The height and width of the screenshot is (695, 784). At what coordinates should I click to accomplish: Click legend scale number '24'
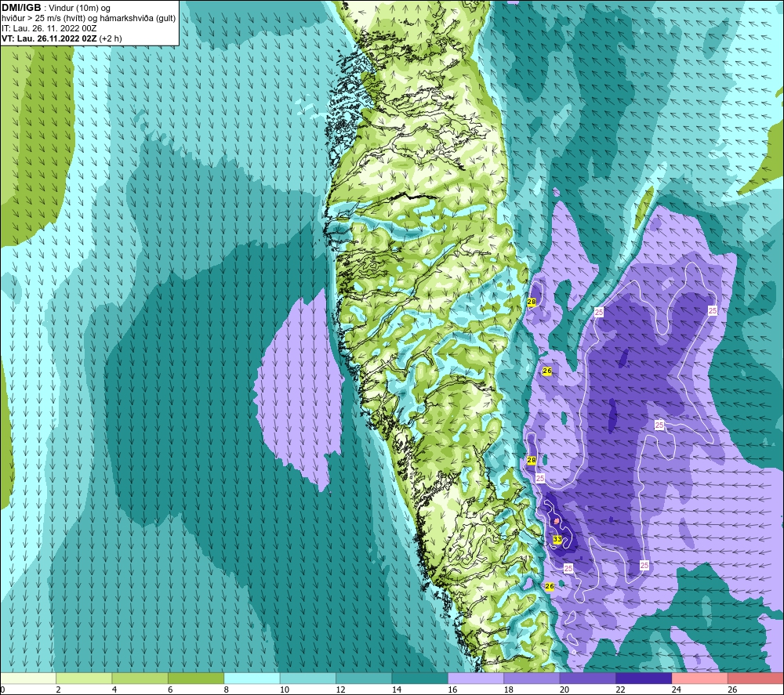pyautogui.click(x=677, y=690)
